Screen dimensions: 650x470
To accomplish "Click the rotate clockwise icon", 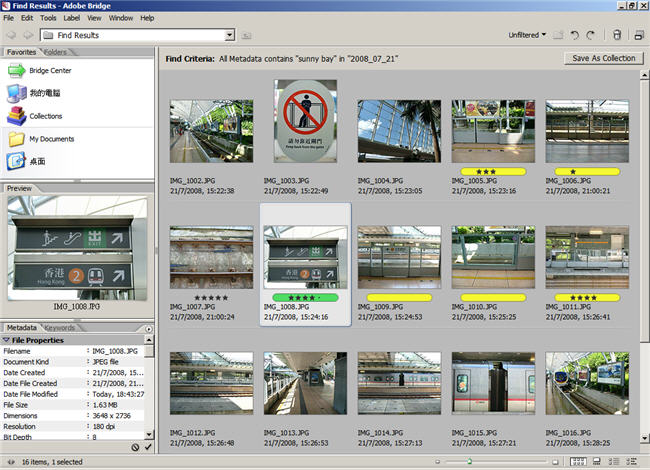I will tap(591, 36).
